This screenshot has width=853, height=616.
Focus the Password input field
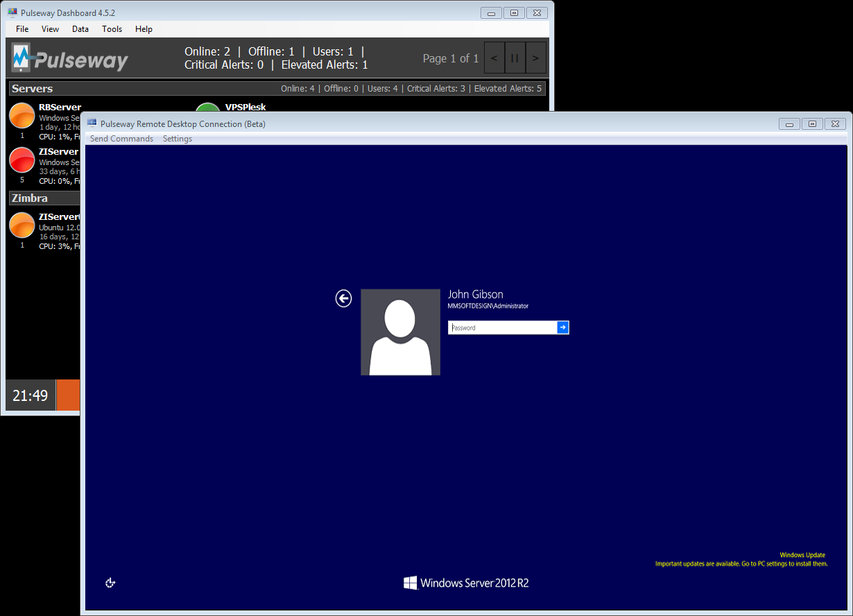[x=503, y=327]
